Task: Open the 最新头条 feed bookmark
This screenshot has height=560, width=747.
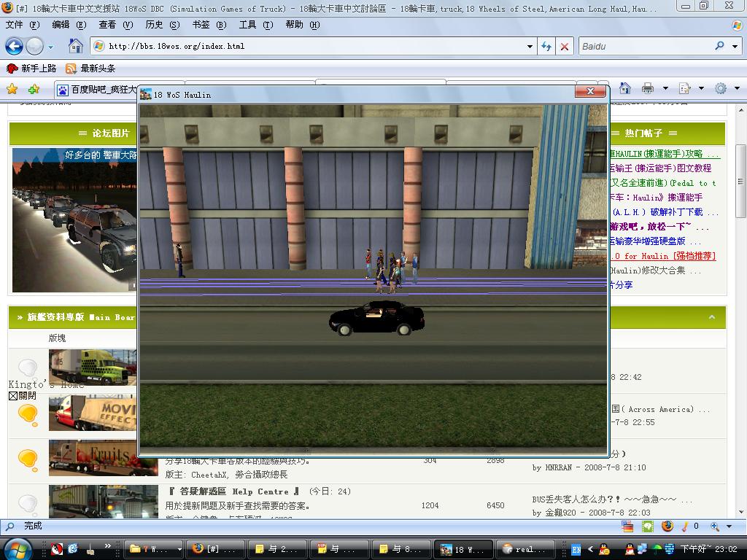Action: point(90,68)
